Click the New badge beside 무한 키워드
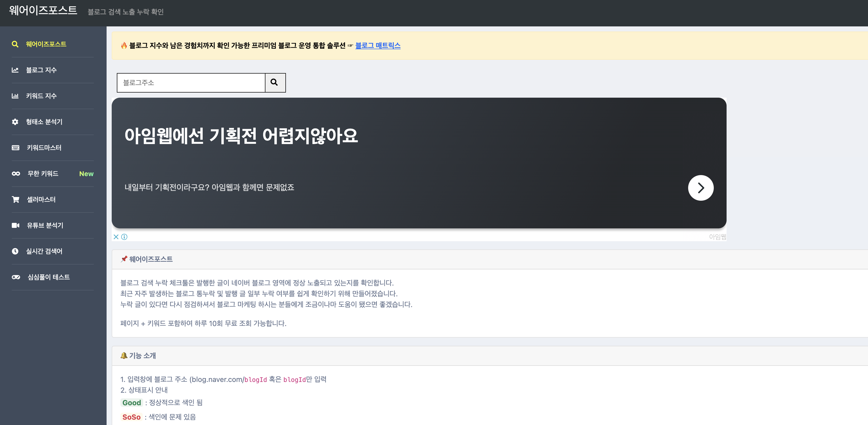The width and height of the screenshot is (868, 425). click(86, 174)
